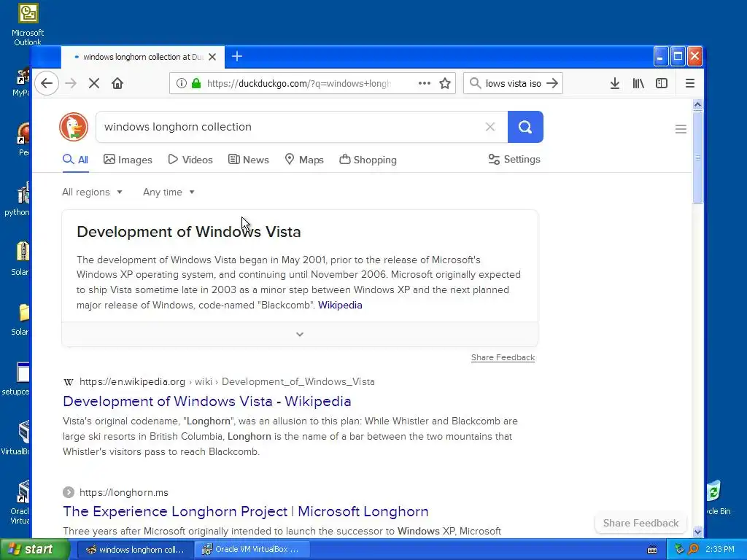
Task: Open page actions three-dot menu
Action: 424,83
